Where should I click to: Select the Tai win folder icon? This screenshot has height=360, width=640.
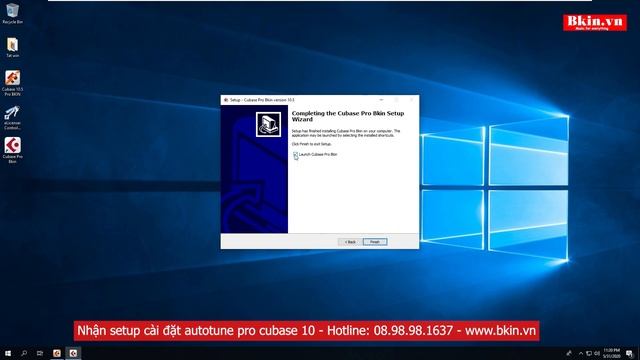pos(12,47)
